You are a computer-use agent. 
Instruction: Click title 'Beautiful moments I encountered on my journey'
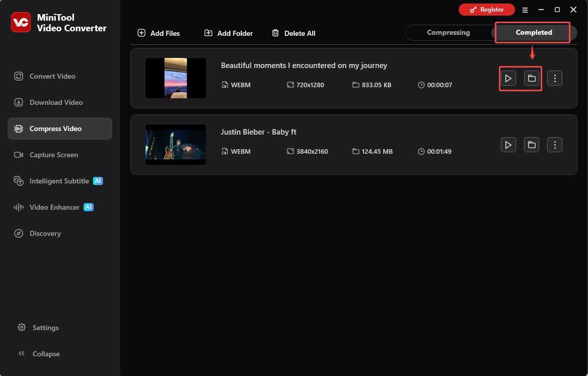(304, 66)
